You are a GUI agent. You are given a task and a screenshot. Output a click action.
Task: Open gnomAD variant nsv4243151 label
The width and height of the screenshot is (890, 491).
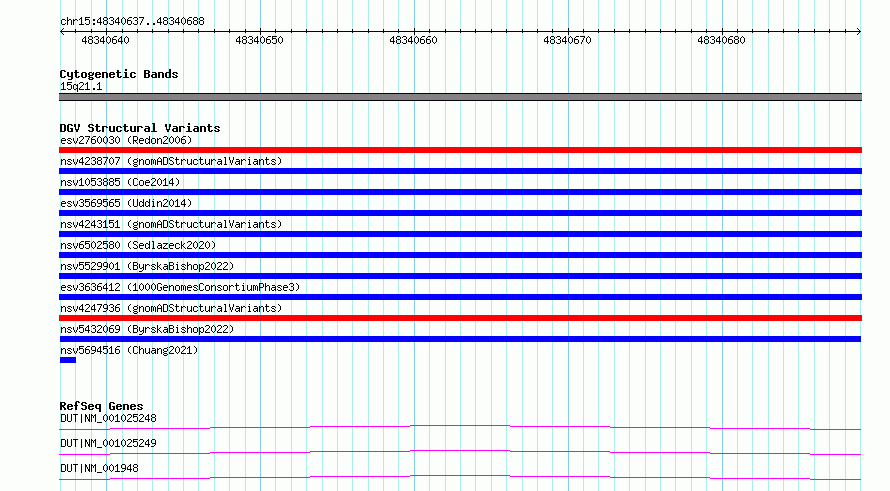point(171,224)
